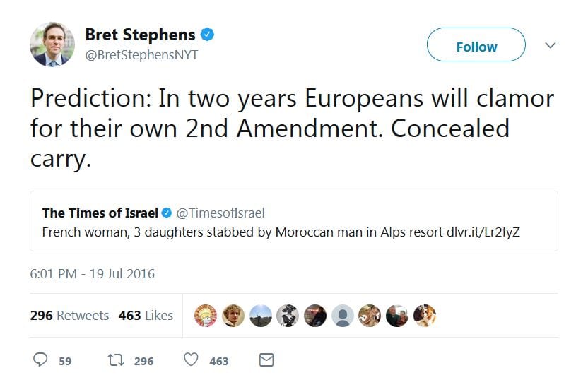
Task: Open Bret Stephens' profile photo
Action: [52, 44]
